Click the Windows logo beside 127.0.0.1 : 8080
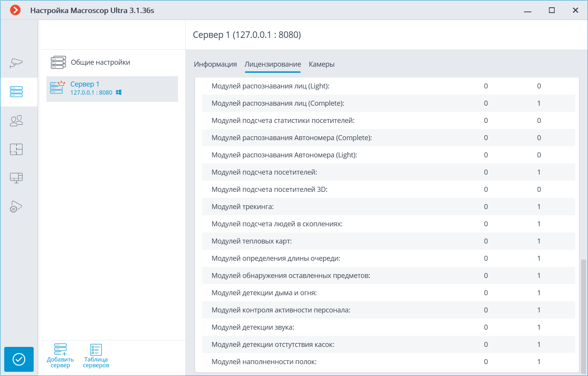The height and width of the screenshot is (376, 588). point(119,92)
